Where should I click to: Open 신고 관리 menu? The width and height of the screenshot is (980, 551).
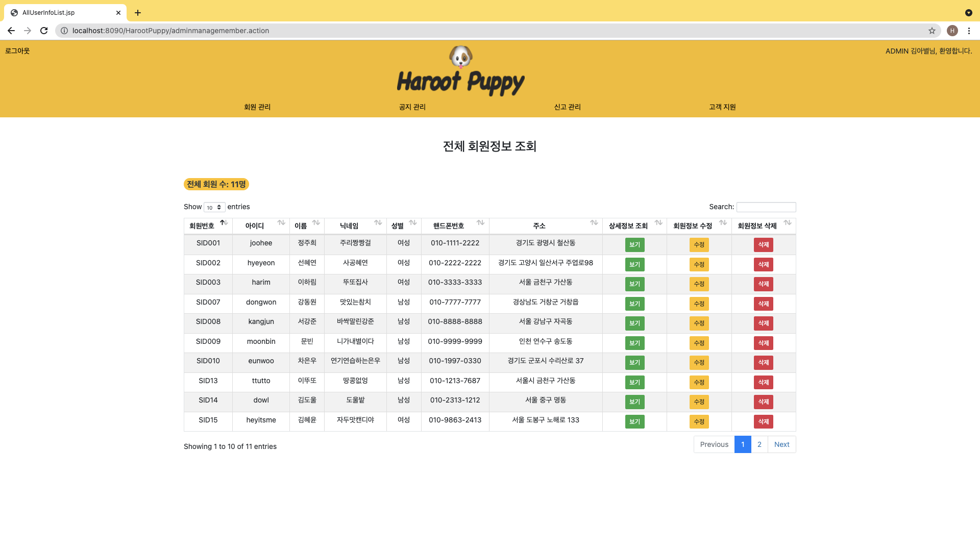pyautogui.click(x=567, y=107)
